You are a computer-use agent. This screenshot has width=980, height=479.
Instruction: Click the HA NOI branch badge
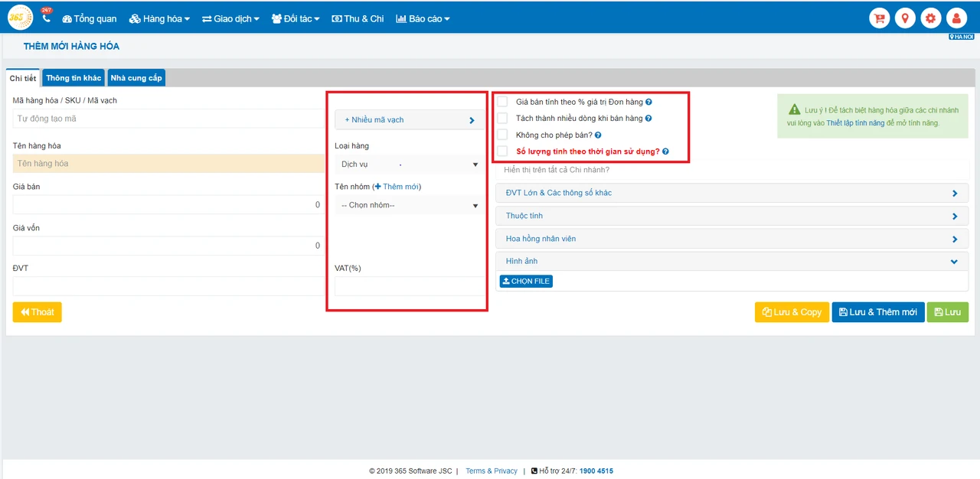pyautogui.click(x=961, y=37)
